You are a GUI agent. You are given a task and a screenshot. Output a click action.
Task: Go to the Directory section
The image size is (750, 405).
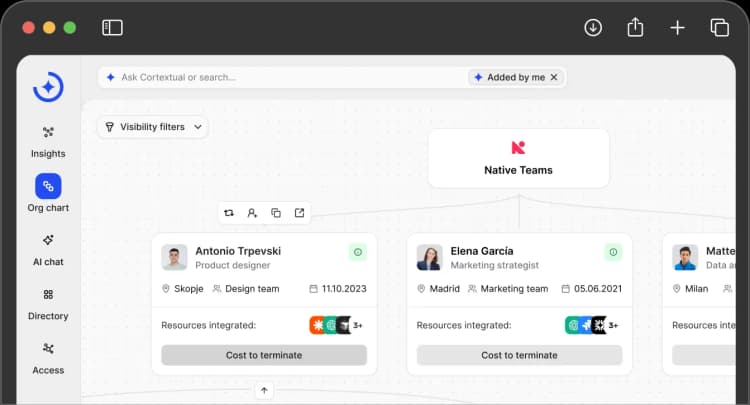tap(48, 305)
